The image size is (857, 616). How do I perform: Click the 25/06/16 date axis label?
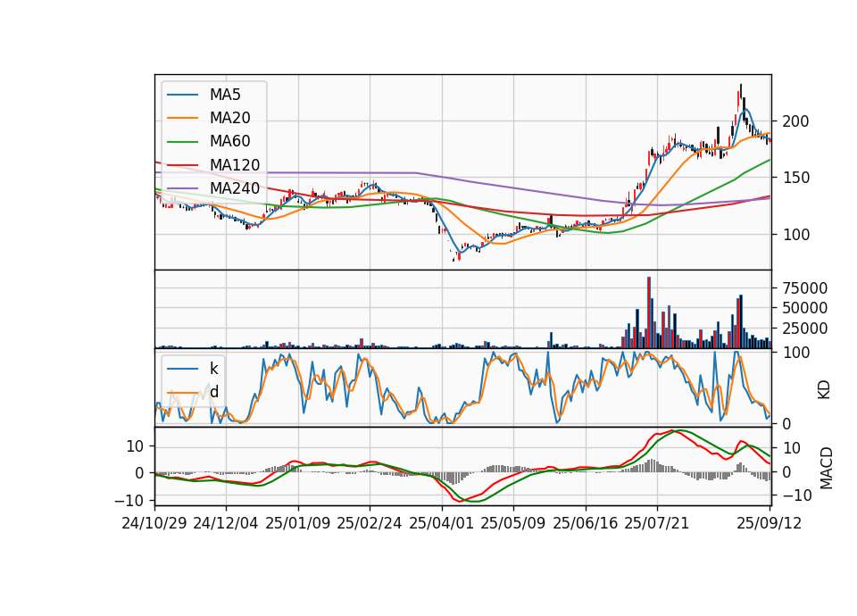coord(586,523)
